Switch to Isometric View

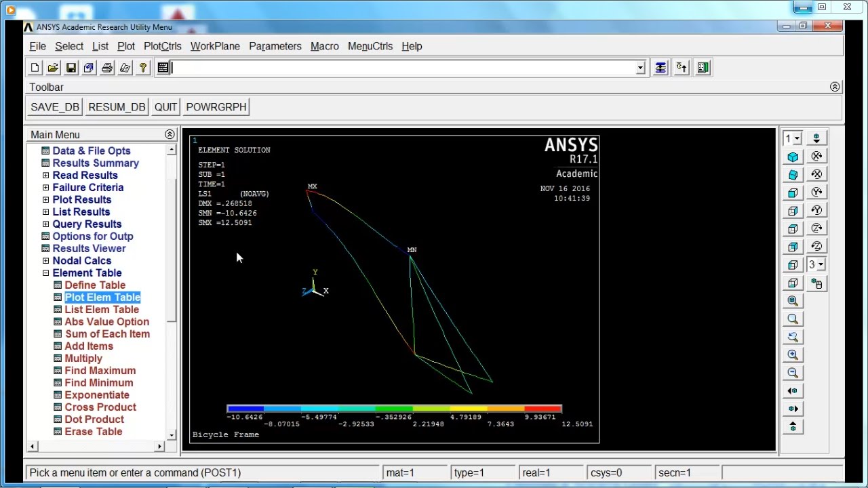coord(793,157)
